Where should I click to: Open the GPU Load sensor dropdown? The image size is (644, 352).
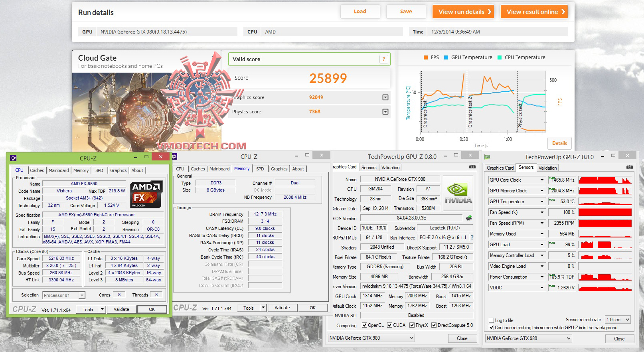[542, 245]
